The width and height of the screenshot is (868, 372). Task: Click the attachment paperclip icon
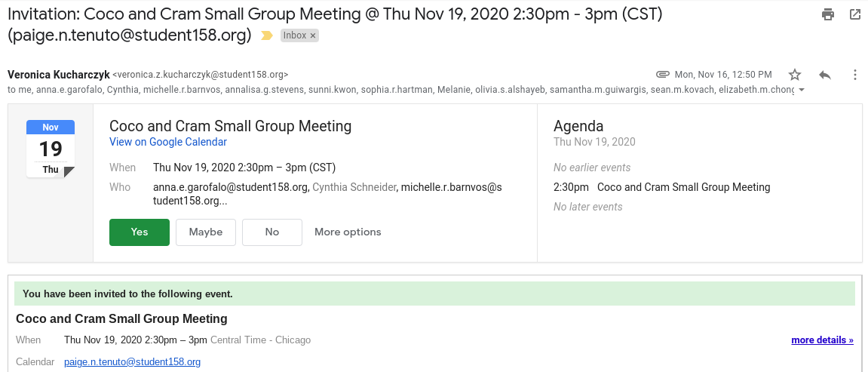tap(663, 75)
